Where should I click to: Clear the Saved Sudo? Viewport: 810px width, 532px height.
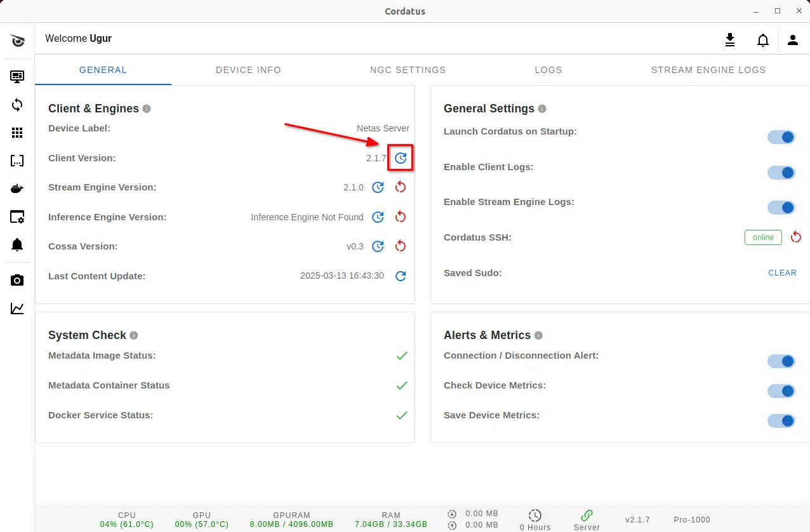click(x=782, y=273)
